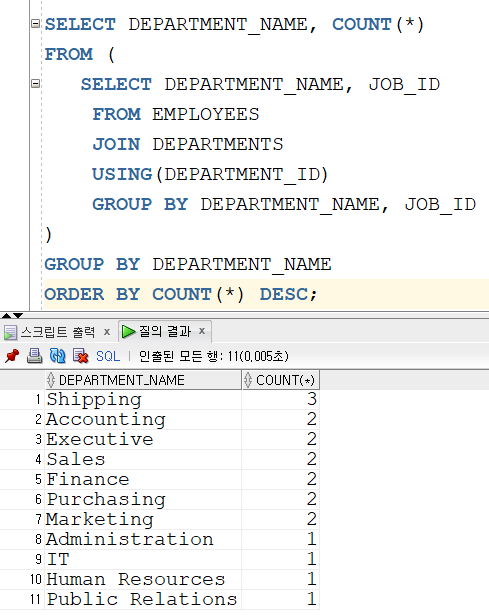Select the Purchasing cell
Screen dimensions: 489x616
(x=143, y=500)
